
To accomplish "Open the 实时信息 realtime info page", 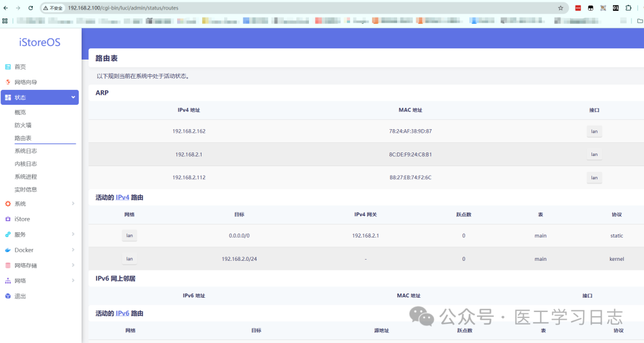I will (26, 189).
